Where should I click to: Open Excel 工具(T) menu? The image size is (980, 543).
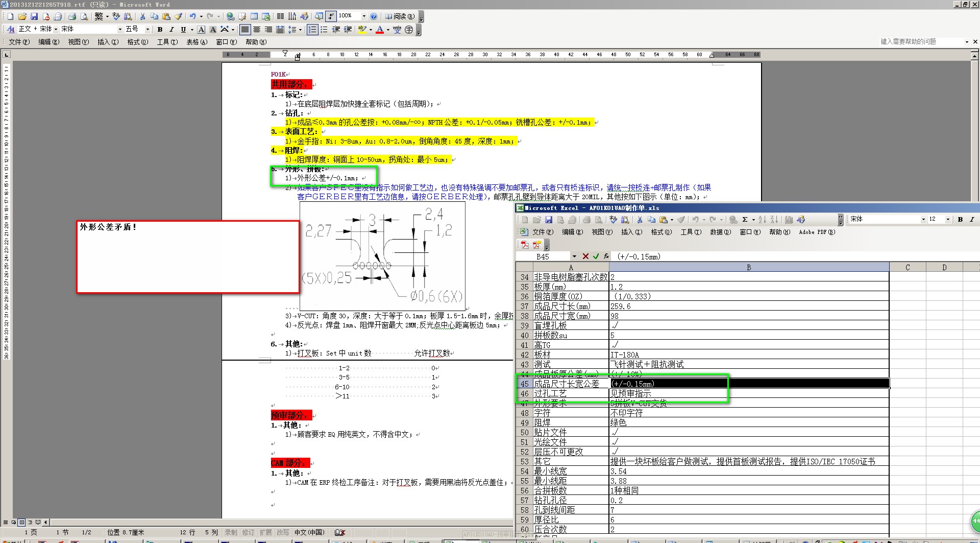pyautogui.click(x=691, y=232)
